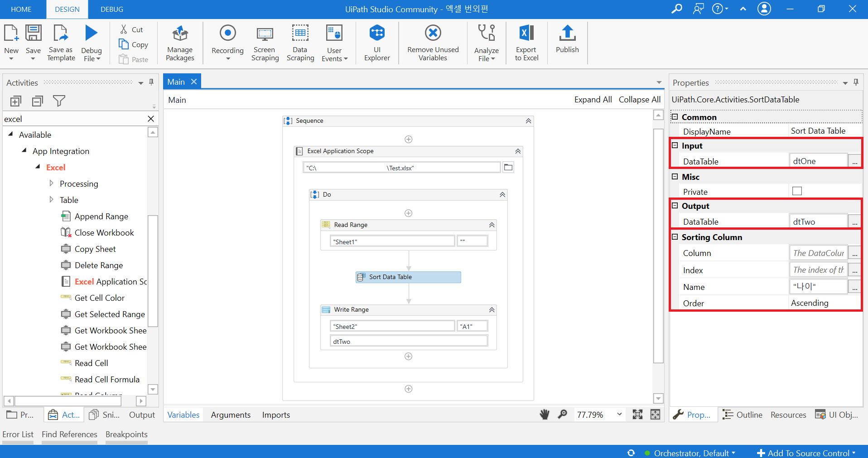
Task: Expand the Processing tree node
Action: (51, 183)
